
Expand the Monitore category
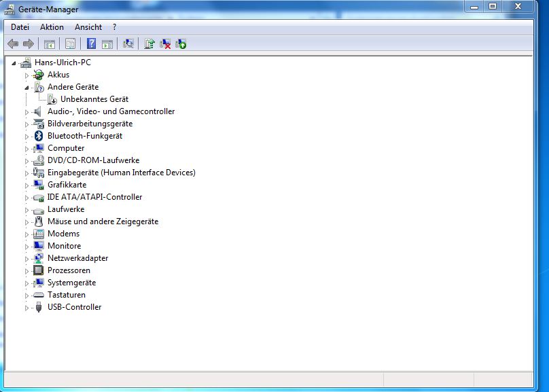(x=26, y=247)
